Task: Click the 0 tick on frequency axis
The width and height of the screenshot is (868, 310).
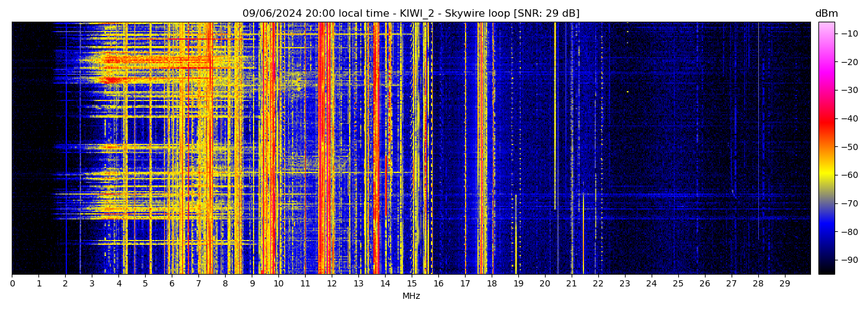Action: [12, 284]
